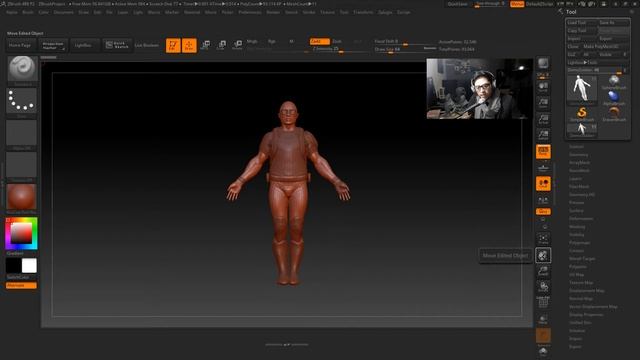
Task: Open the empty Texture slot
Action: click(22, 164)
